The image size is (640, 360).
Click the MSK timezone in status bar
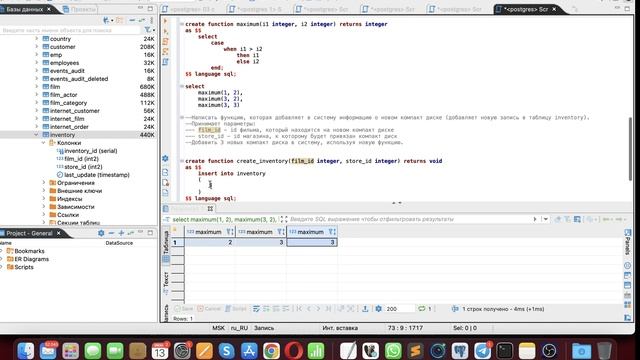(x=218, y=328)
